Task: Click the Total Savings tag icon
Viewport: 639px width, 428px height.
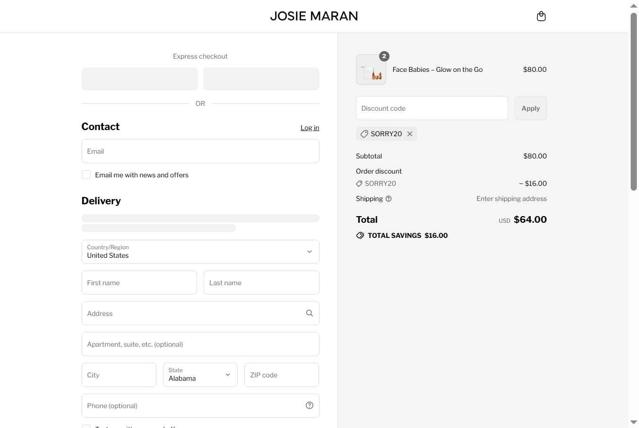Action: click(360, 236)
